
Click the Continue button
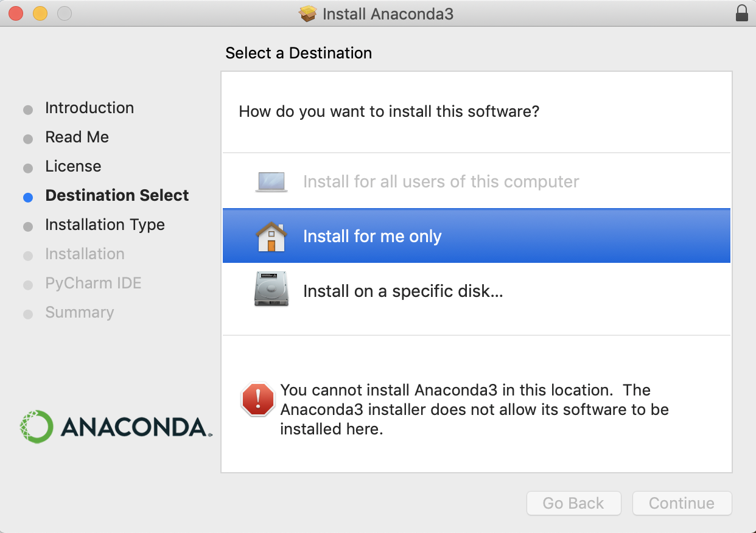(x=682, y=503)
